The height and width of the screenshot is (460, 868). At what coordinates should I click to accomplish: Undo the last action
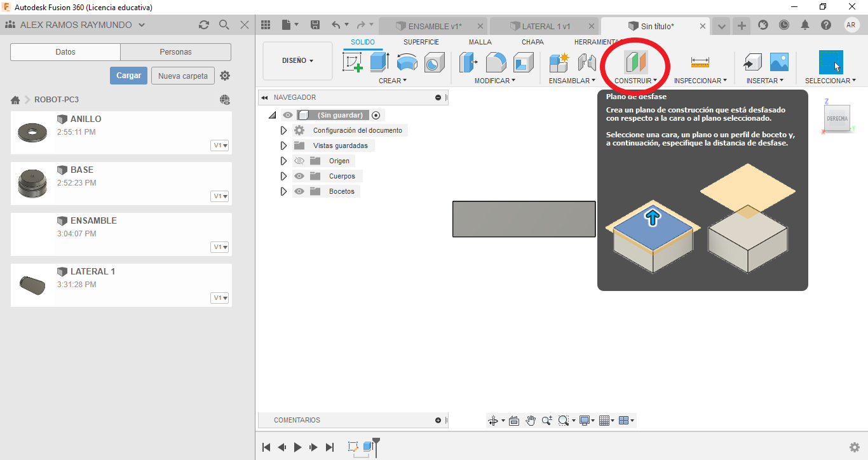click(336, 25)
